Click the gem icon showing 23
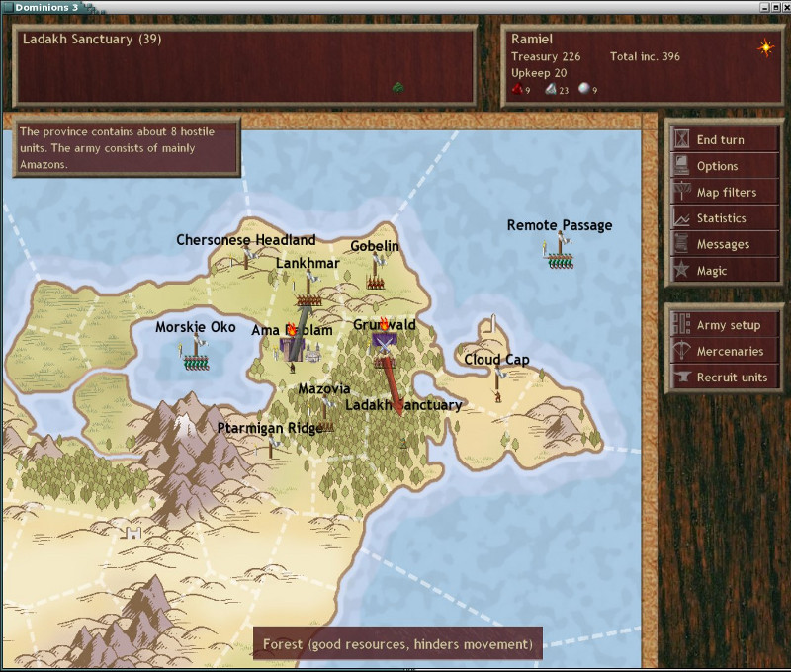This screenshot has width=791, height=672. click(x=554, y=88)
